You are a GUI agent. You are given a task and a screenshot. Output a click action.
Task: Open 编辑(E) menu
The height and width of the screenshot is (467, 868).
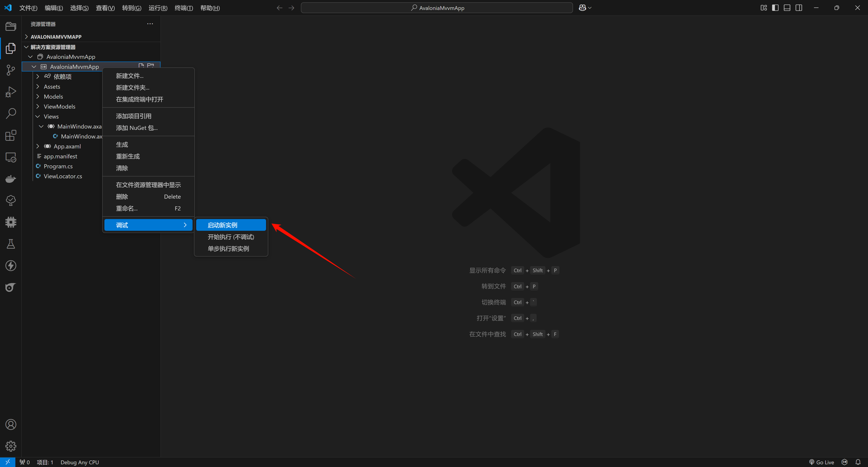click(x=54, y=8)
